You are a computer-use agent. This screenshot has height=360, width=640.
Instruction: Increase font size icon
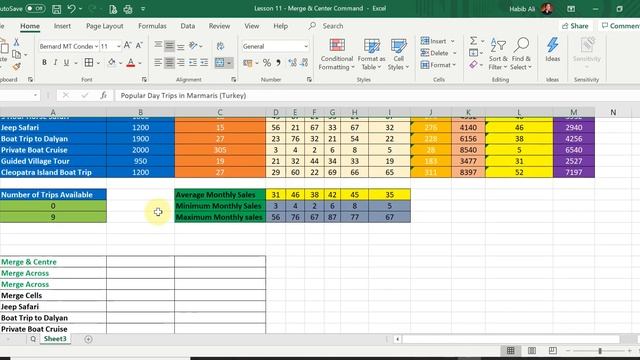pyautogui.click(x=127, y=46)
